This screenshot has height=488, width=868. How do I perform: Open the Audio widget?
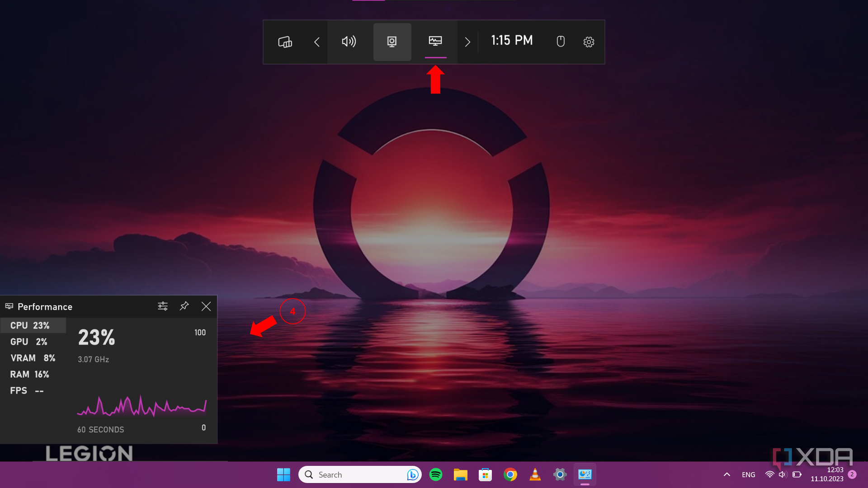click(x=349, y=42)
